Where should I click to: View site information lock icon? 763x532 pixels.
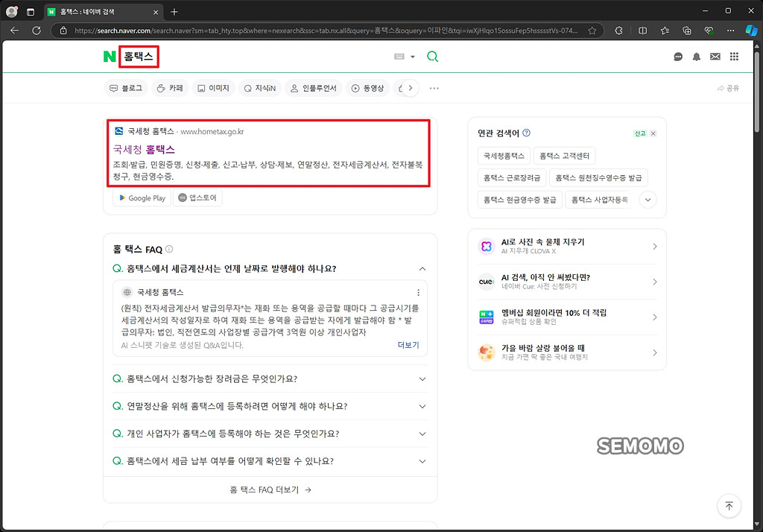(x=63, y=31)
